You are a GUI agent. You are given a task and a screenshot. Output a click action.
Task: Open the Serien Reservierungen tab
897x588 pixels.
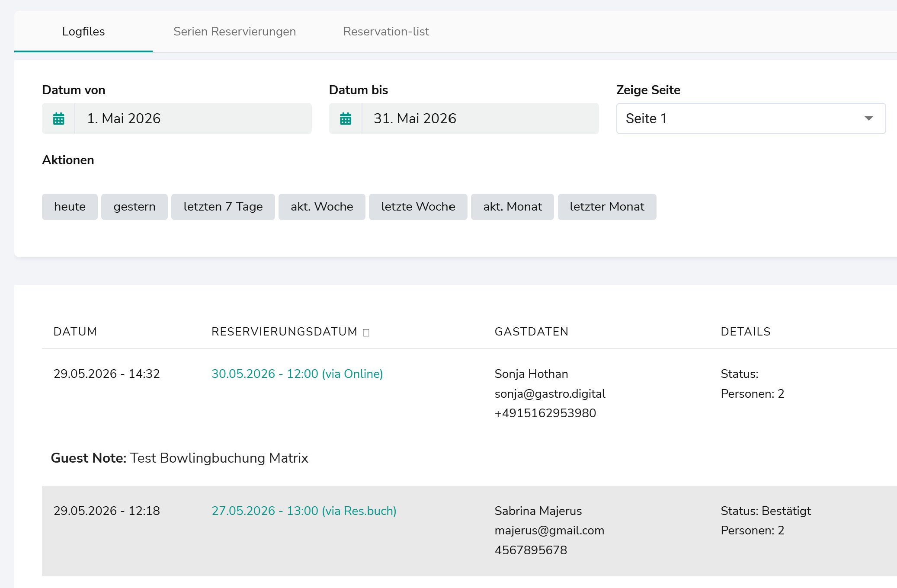pyautogui.click(x=235, y=32)
